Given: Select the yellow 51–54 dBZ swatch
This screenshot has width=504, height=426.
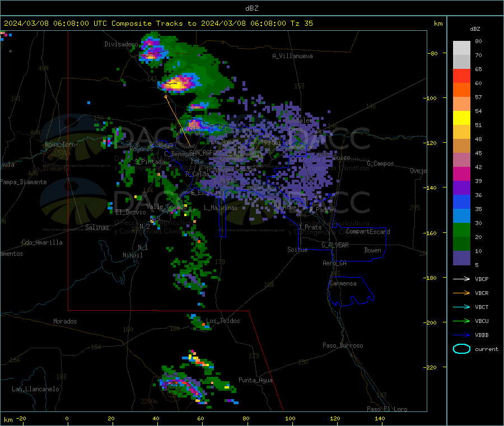Looking at the screenshot, I should [x=461, y=118].
